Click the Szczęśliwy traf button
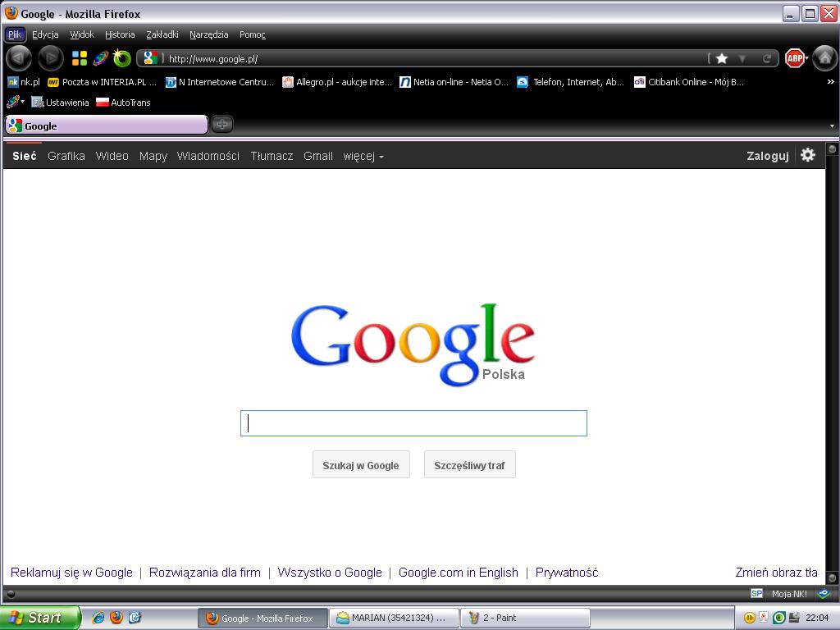Image resolution: width=840 pixels, height=630 pixels. point(470,464)
